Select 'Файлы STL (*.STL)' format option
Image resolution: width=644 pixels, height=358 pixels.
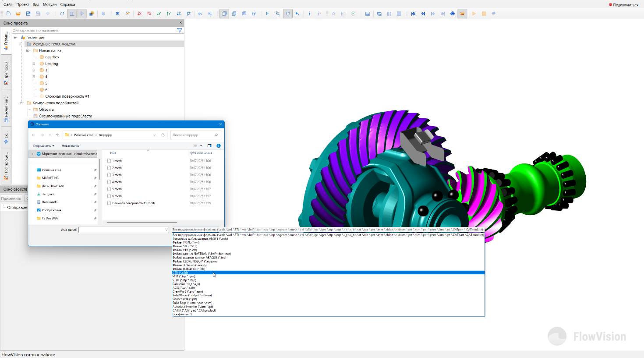point(328,246)
